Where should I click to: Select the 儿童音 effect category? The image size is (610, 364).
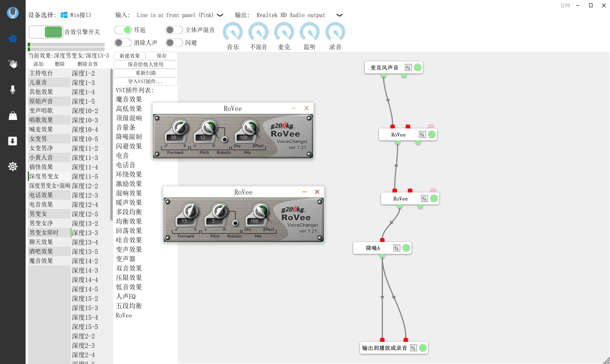click(x=49, y=82)
